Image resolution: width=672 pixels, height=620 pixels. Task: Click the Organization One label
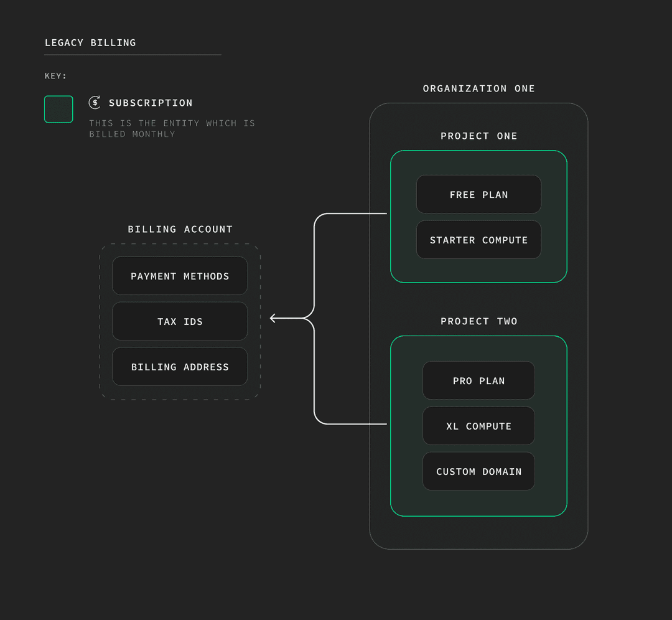pos(478,88)
